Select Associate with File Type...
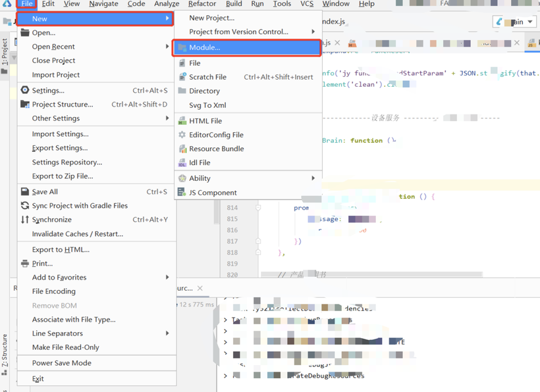Screen dimensions: 540x392 tap(74, 320)
